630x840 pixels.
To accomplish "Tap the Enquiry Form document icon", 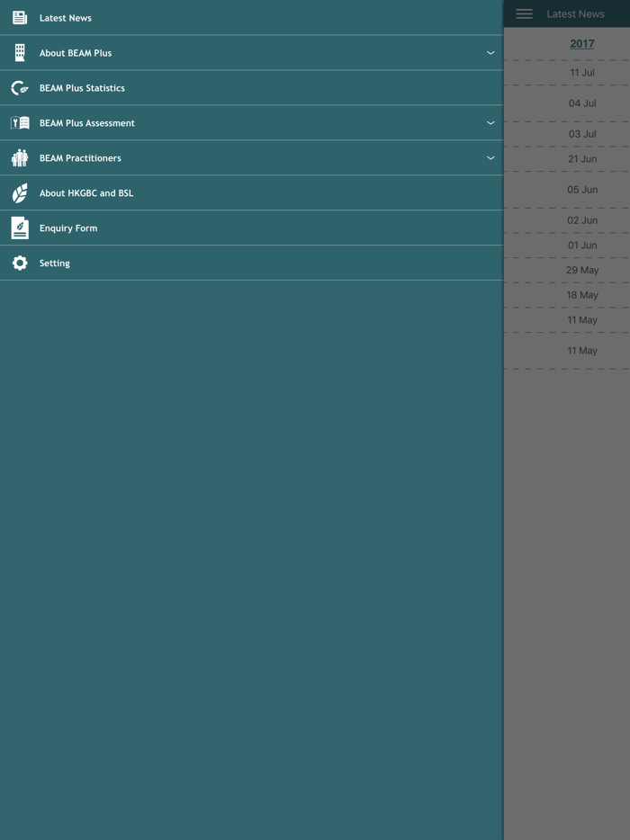I will pos(20,228).
